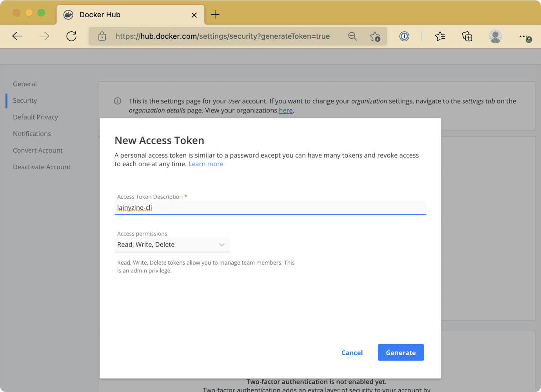Close the Docker Hub tab

tap(194, 15)
